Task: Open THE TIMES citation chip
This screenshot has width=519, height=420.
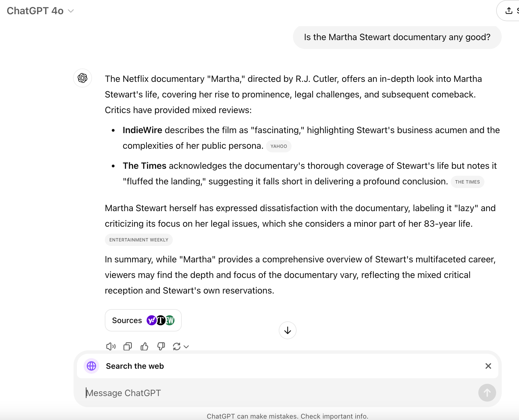Action: (467, 182)
